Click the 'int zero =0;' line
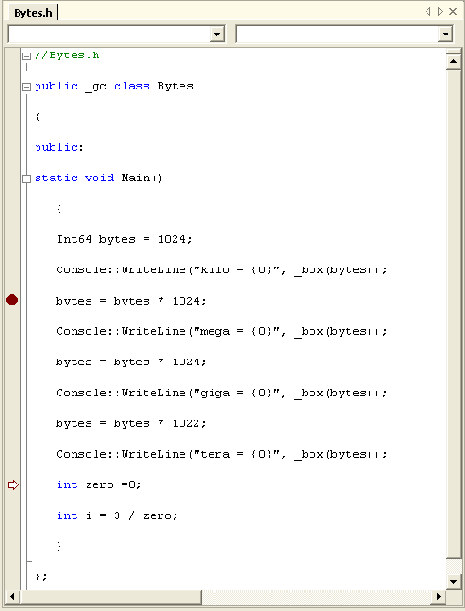 pyautogui.click(x=99, y=485)
